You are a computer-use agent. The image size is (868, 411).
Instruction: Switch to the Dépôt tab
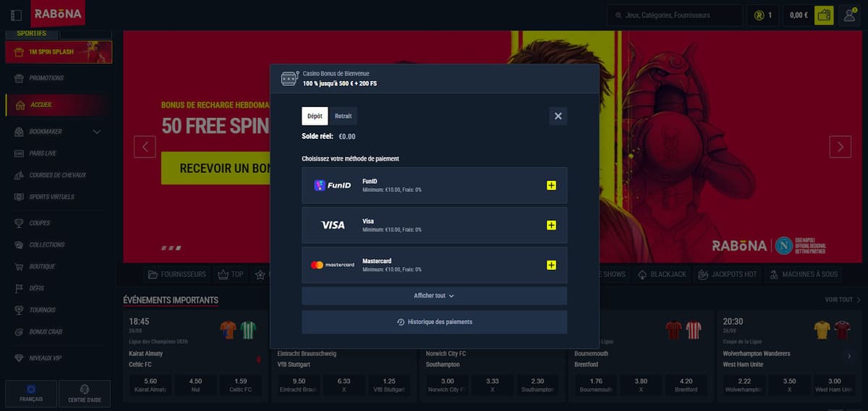(x=315, y=116)
